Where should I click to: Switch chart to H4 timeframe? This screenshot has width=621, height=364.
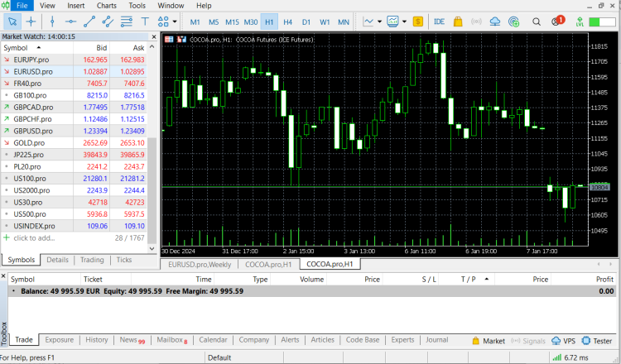[x=287, y=22]
